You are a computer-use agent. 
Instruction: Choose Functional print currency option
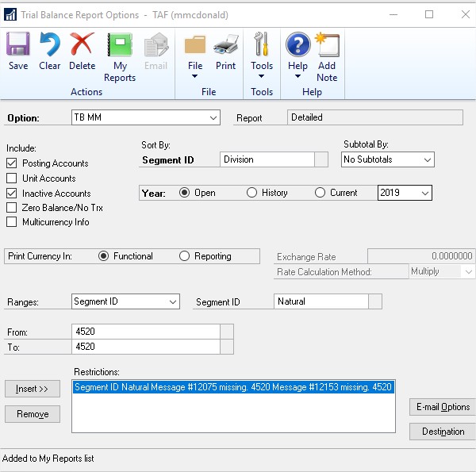pyautogui.click(x=103, y=256)
